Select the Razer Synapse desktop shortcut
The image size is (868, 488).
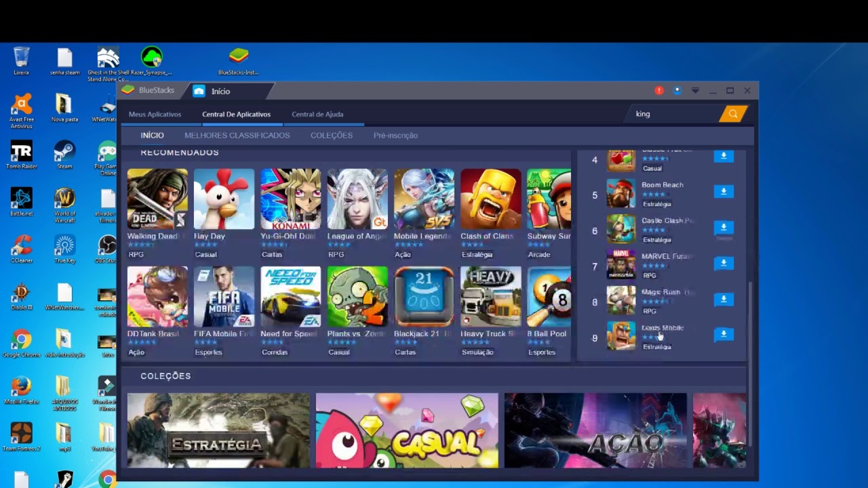151,61
